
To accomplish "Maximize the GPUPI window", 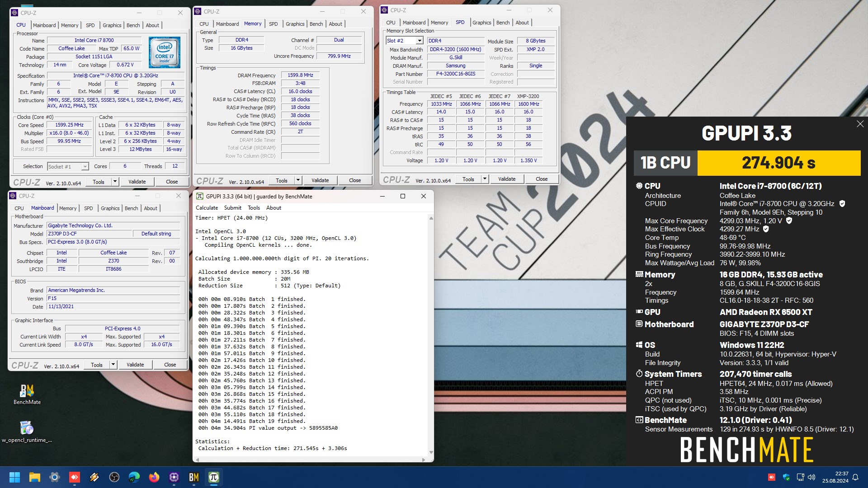I will [x=403, y=196].
